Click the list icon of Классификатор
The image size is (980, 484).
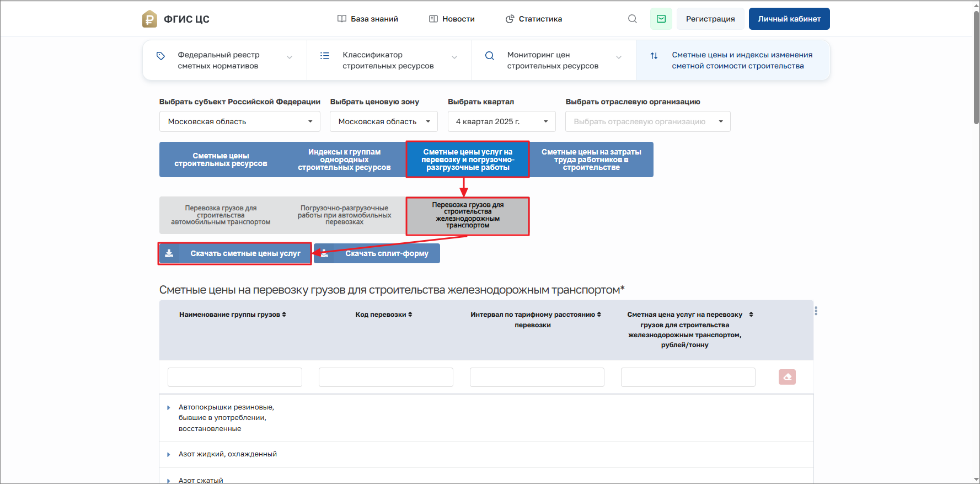(325, 56)
